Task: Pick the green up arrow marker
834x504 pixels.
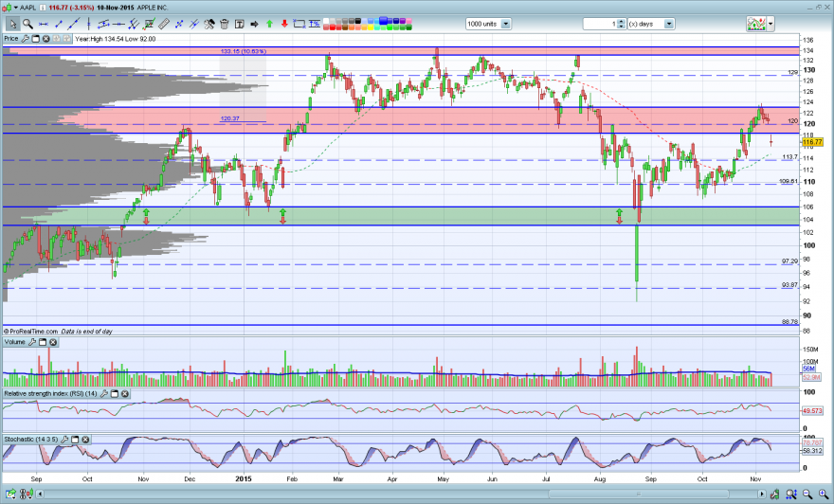Action: pos(269,24)
